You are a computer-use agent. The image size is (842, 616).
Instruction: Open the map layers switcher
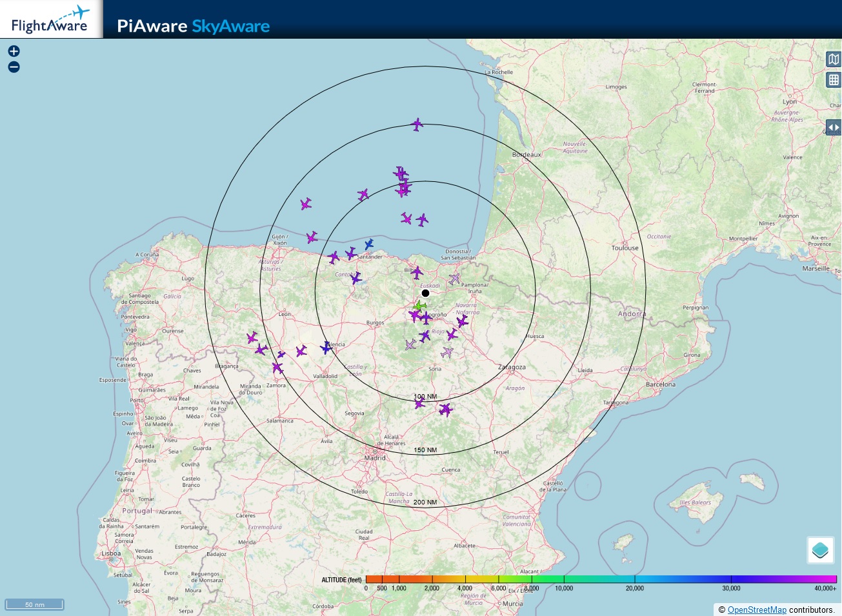tap(820, 550)
